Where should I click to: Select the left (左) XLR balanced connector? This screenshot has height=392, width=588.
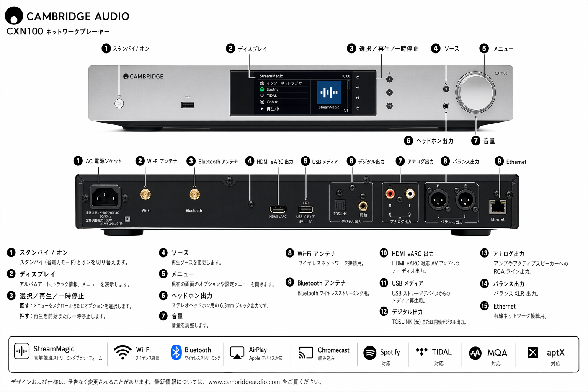click(x=465, y=199)
